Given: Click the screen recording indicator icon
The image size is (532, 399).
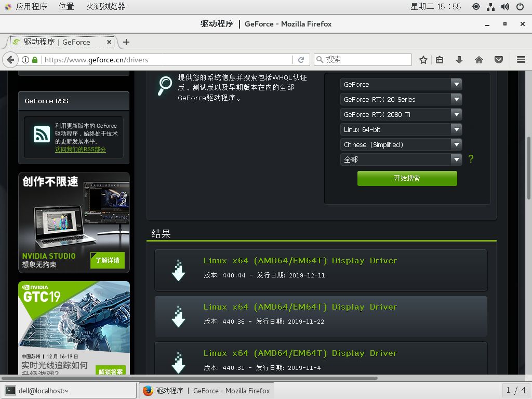Looking at the screenshot, I should click(476, 7).
